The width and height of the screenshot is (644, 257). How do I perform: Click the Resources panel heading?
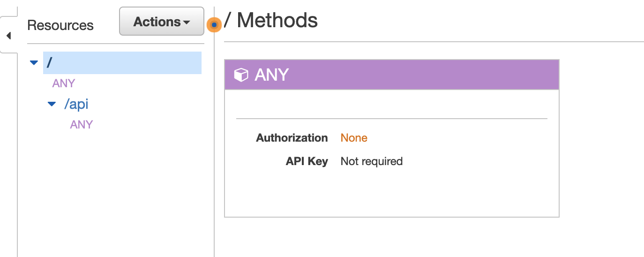coord(60,25)
